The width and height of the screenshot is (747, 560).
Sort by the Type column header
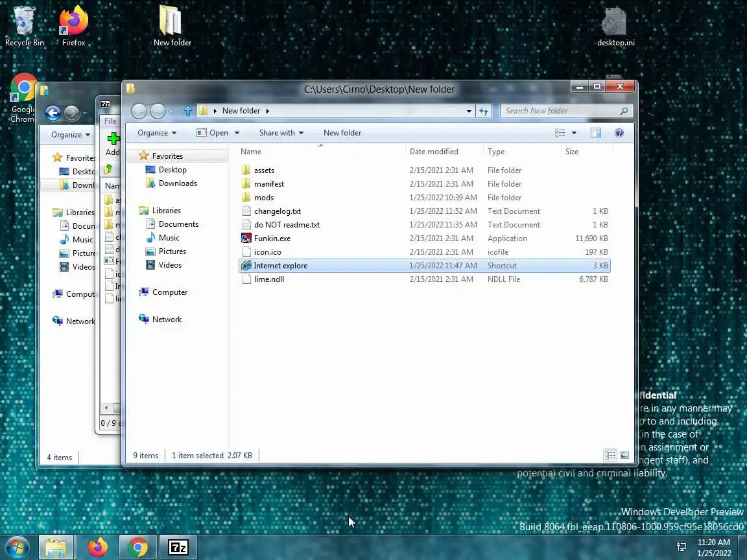coord(495,152)
